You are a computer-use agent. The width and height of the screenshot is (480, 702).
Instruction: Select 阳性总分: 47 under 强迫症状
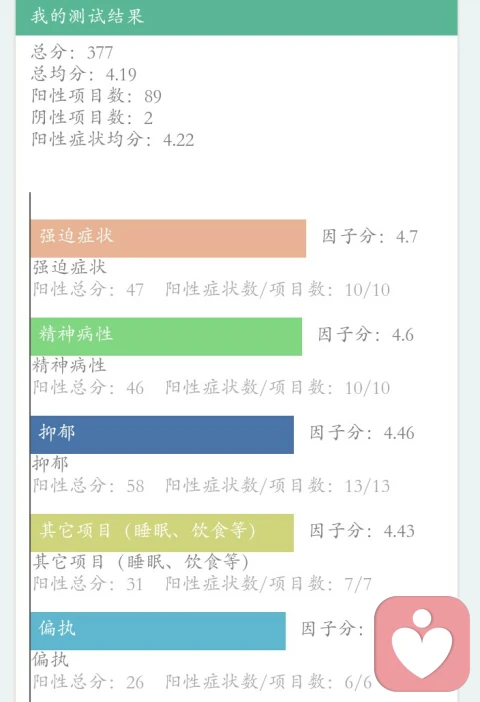[88, 290]
